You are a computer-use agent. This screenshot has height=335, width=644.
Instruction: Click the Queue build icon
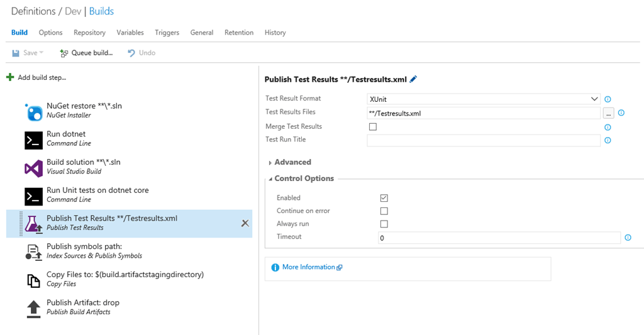click(64, 53)
